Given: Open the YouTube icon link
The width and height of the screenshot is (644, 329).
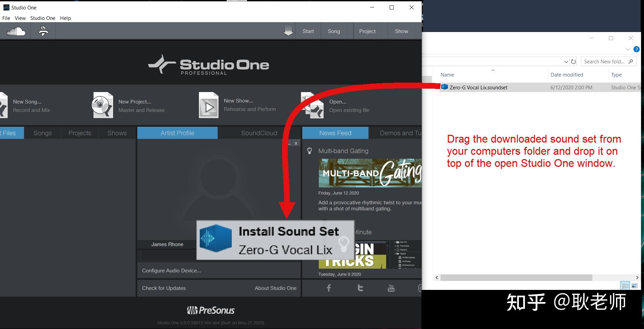Looking at the screenshot, I should click(x=391, y=288).
